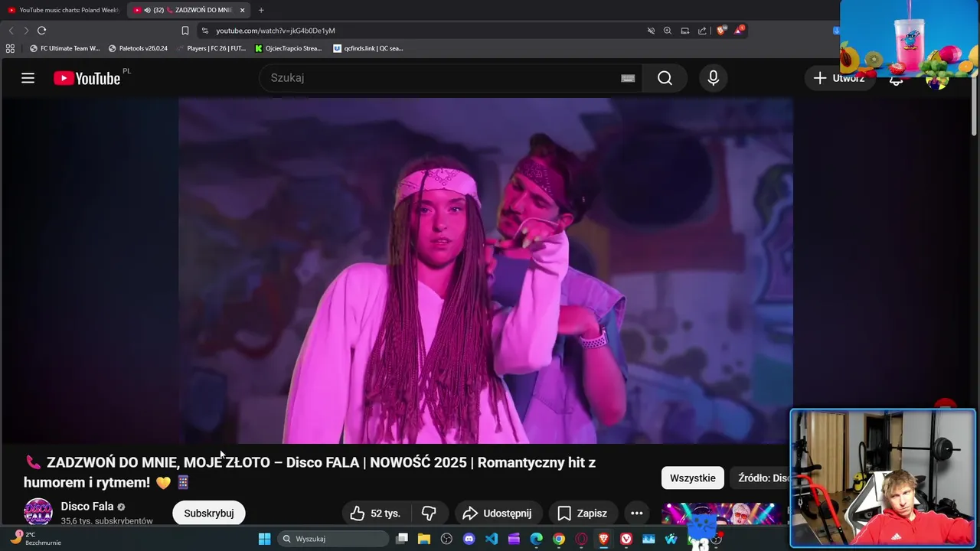980x551 pixels.
Task: Open File Explorer from taskbar
Action: (424, 539)
